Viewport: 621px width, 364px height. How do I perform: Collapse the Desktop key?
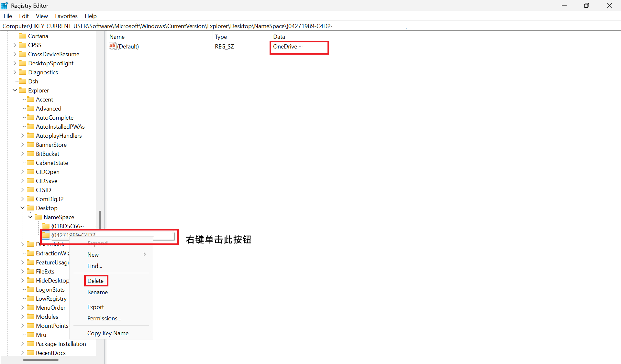pyautogui.click(x=22, y=208)
